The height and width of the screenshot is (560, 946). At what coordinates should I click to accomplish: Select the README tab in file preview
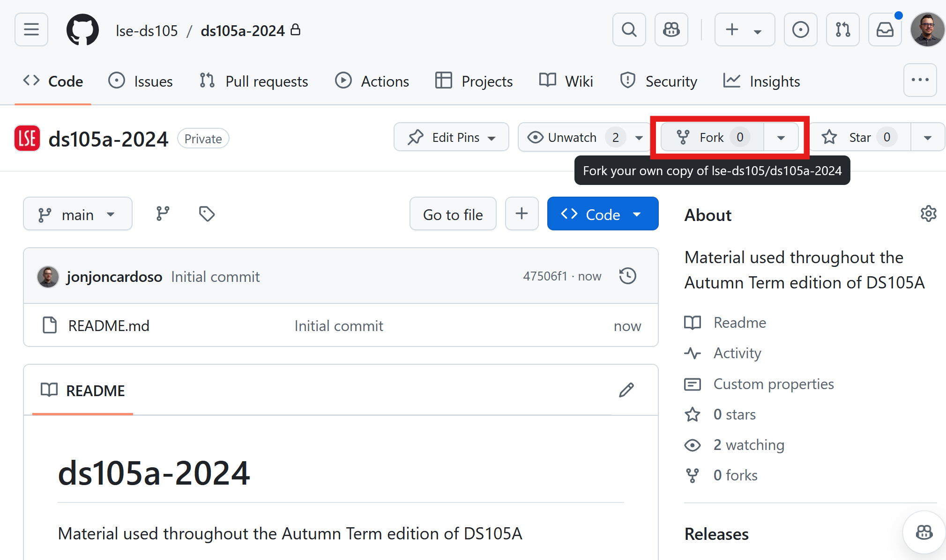[x=82, y=391]
